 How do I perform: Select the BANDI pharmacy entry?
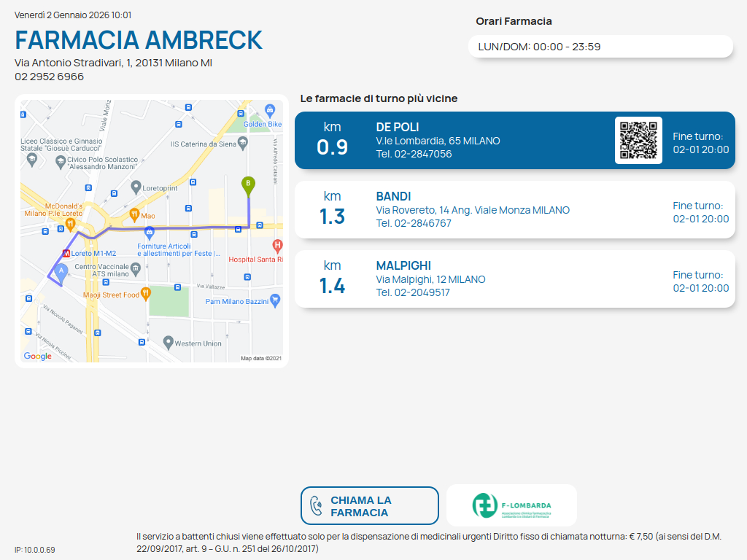pos(514,210)
